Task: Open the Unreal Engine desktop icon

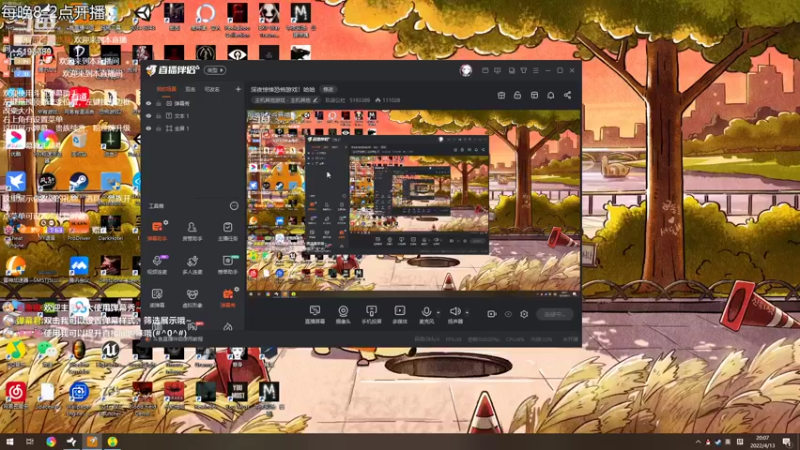Action: (x=111, y=349)
